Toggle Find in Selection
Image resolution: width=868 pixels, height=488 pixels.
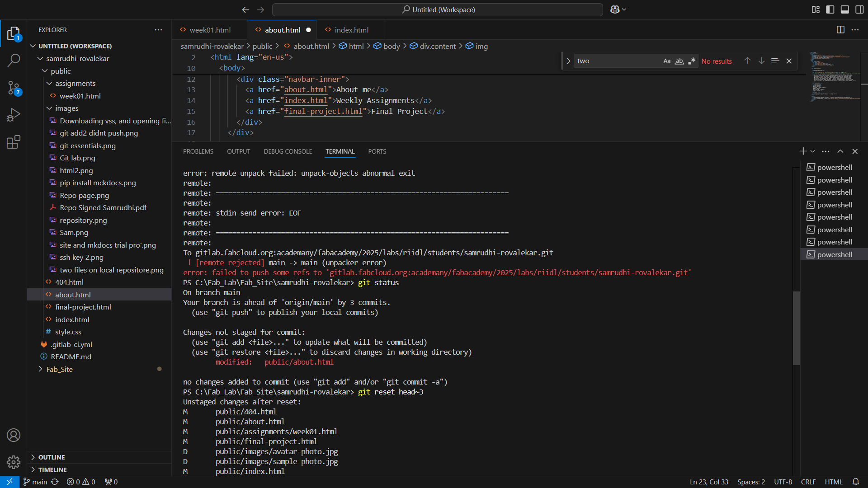tap(775, 61)
